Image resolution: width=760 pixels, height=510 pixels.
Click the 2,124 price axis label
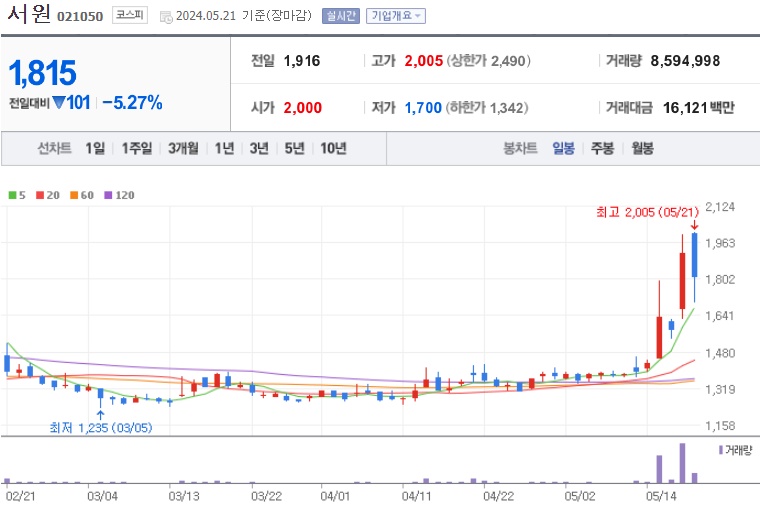coord(720,207)
